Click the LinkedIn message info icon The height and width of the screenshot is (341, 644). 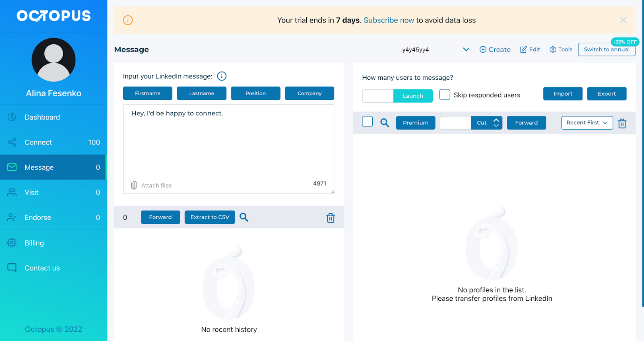tap(222, 76)
